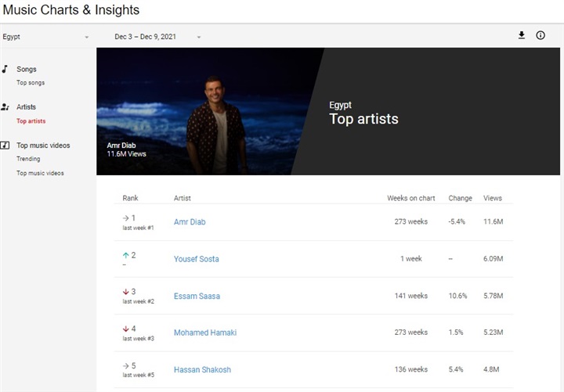Click the red down arrow at rank 3
564x392 pixels.
tap(126, 292)
